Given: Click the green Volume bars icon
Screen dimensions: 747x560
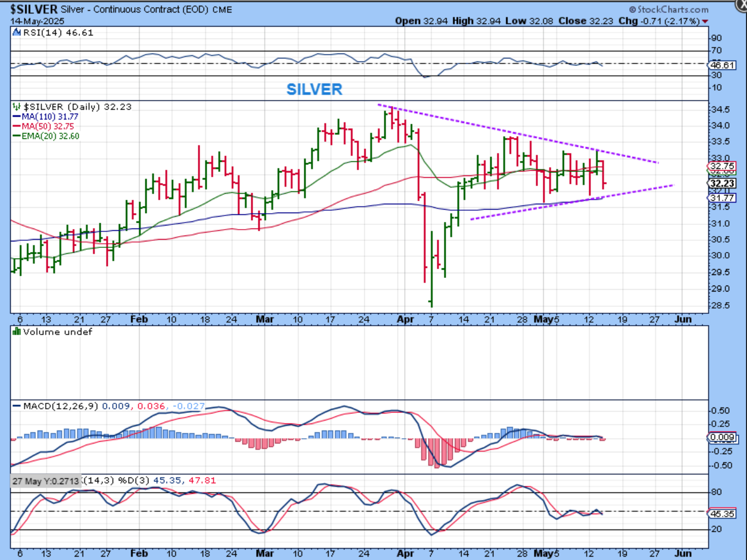Looking at the screenshot, I should tap(16, 332).
